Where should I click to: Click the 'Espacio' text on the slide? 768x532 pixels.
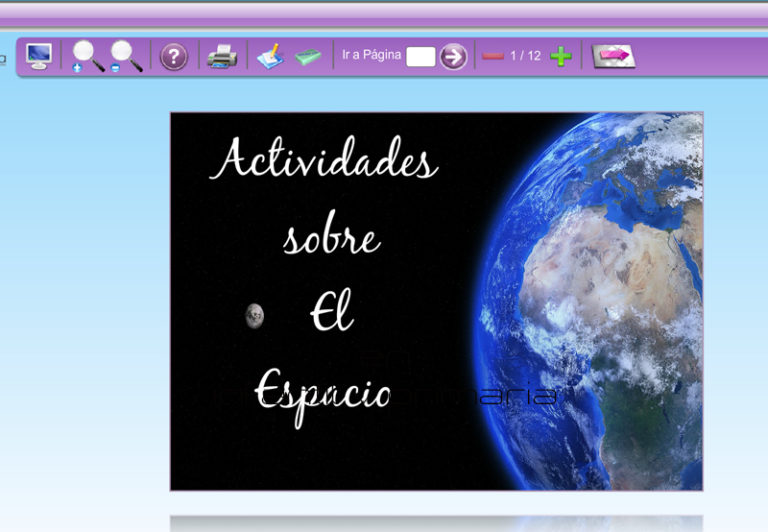click(x=322, y=392)
